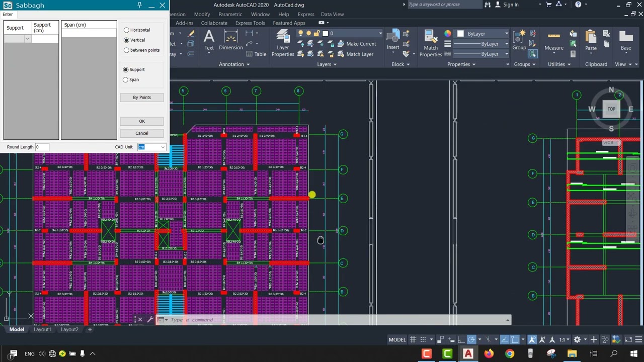Click the keyword search box
The image size is (644, 362).
click(x=444, y=5)
